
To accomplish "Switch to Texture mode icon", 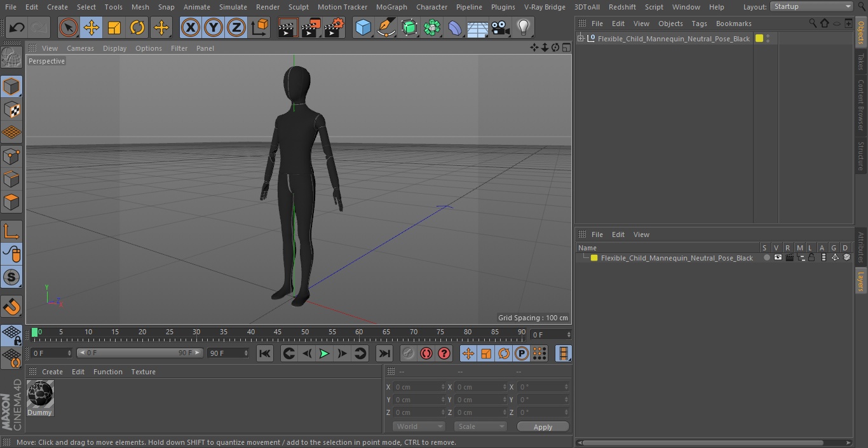I will coord(11,109).
